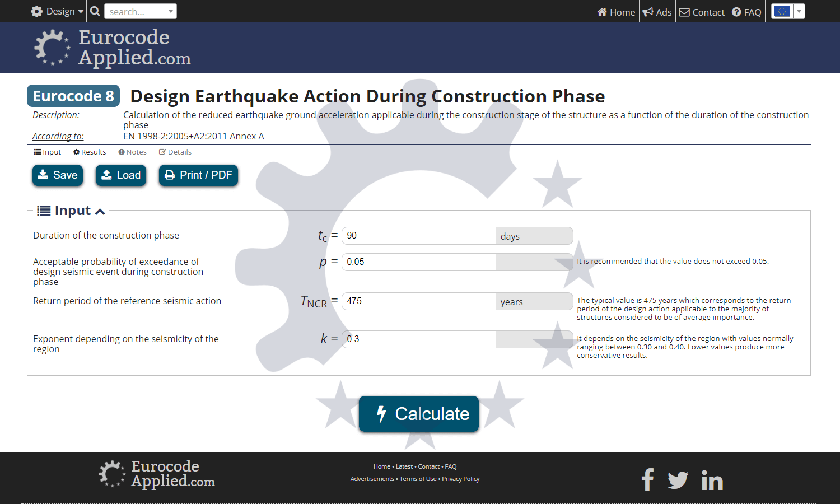
Task: Select the Details tab
Action: pyautogui.click(x=175, y=152)
